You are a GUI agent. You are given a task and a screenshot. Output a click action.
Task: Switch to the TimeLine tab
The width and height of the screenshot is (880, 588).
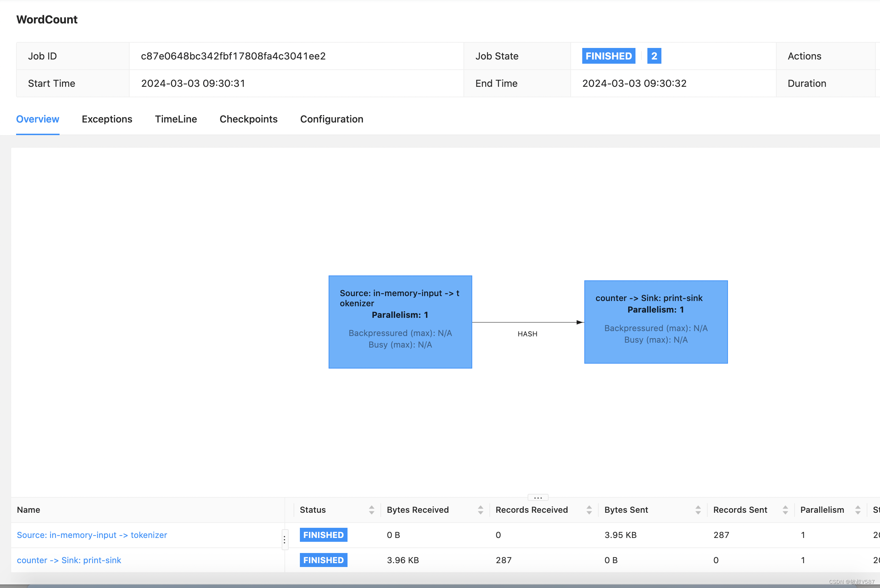(176, 119)
